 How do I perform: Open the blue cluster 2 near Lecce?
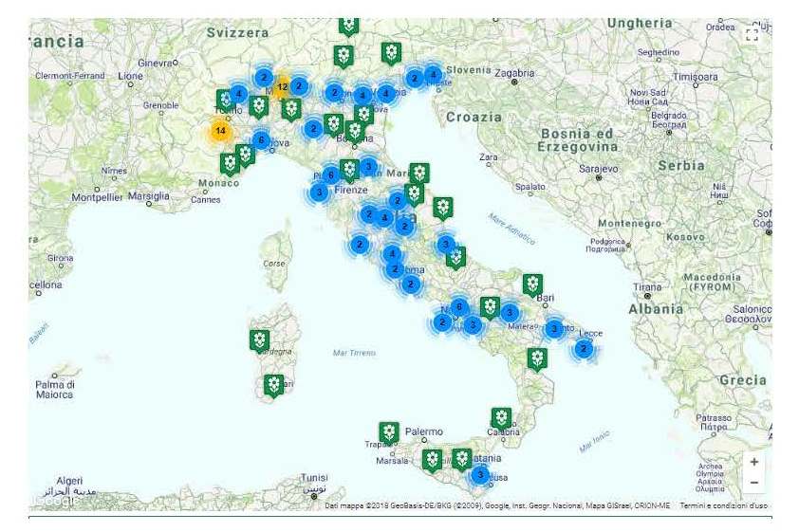(x=585, y=349)
